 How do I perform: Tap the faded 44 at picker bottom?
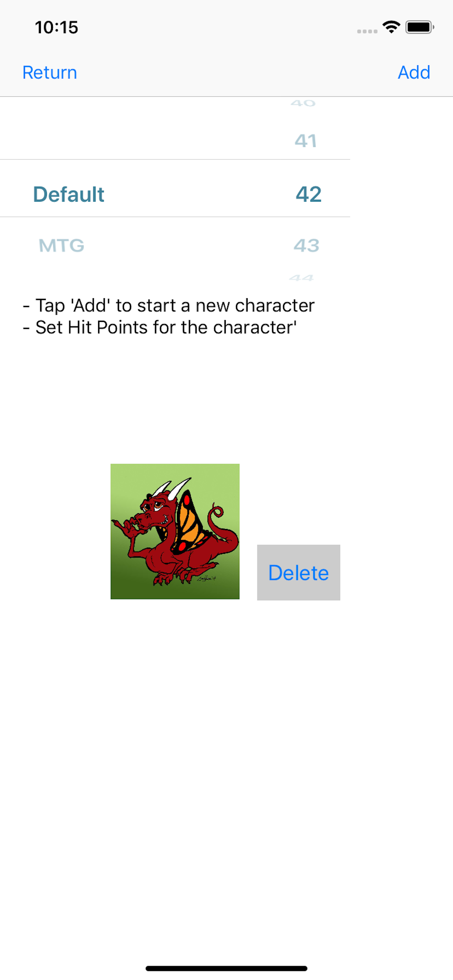pyautogui.click(x=301, y=278)
